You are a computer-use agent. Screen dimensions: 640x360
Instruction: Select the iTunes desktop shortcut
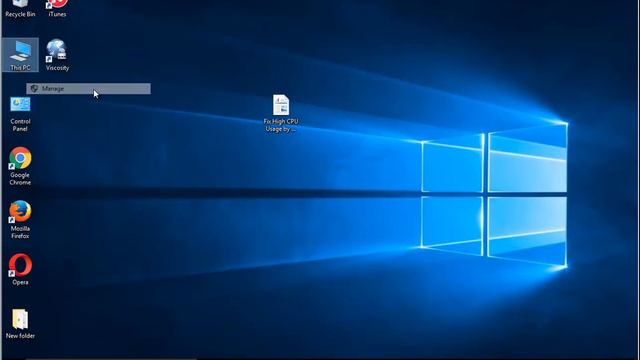(x=57, y=9)
